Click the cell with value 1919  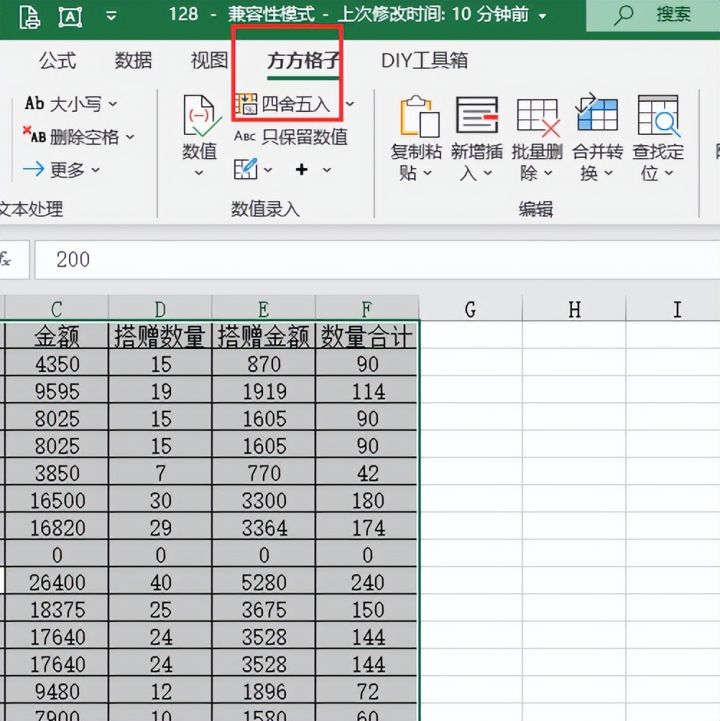click(x=263, y=391)
